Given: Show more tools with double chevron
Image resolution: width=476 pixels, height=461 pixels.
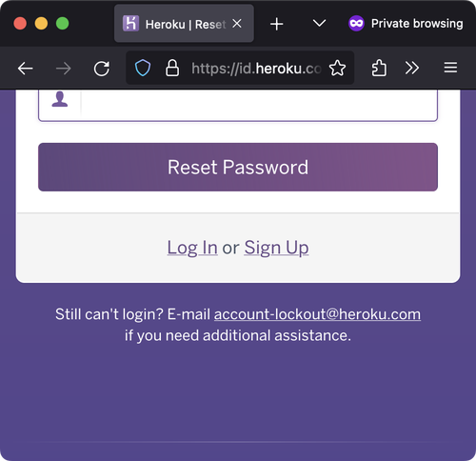Looking at the screenshot, I should coord(412,68).
